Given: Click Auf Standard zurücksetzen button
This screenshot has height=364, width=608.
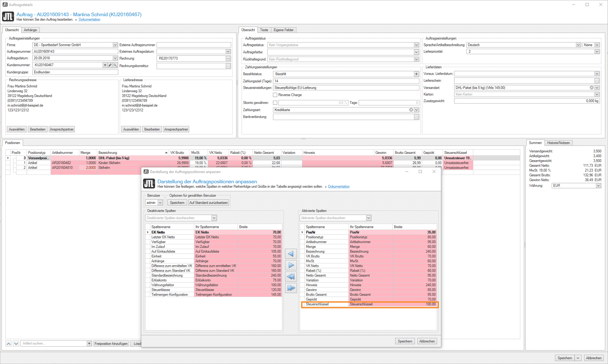Looking at the screenshot, I should coord(208,203).
